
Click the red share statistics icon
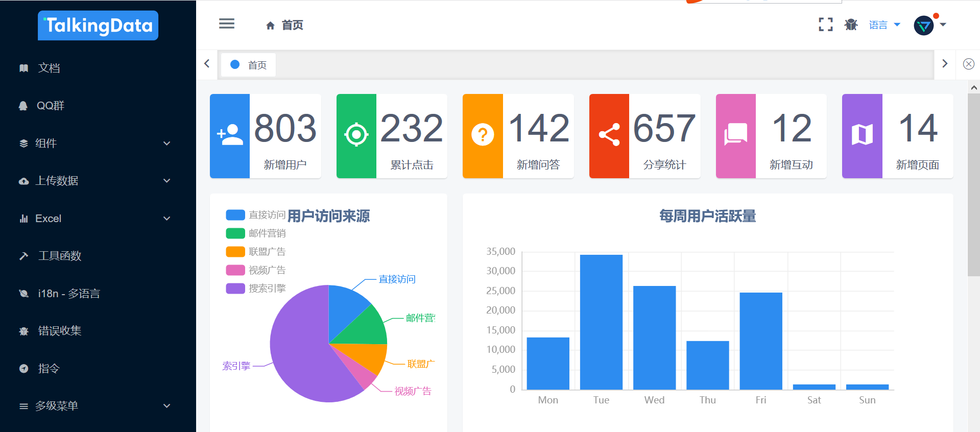(x=609, y=136)
